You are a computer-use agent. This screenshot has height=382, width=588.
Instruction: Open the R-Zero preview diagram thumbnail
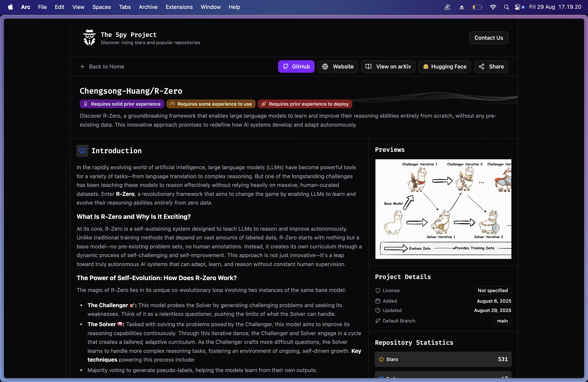[443, 209]
